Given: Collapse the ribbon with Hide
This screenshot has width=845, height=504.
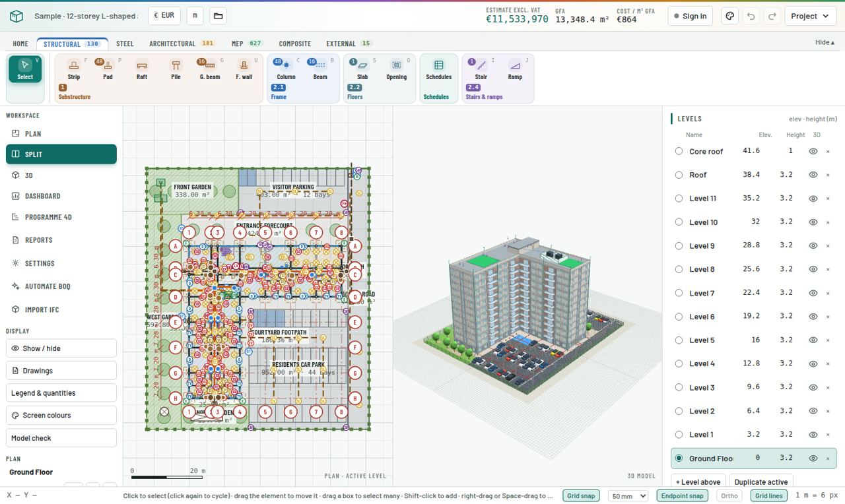Looking at the screenshot, I should pyautogui.click(x=825, y=42).
